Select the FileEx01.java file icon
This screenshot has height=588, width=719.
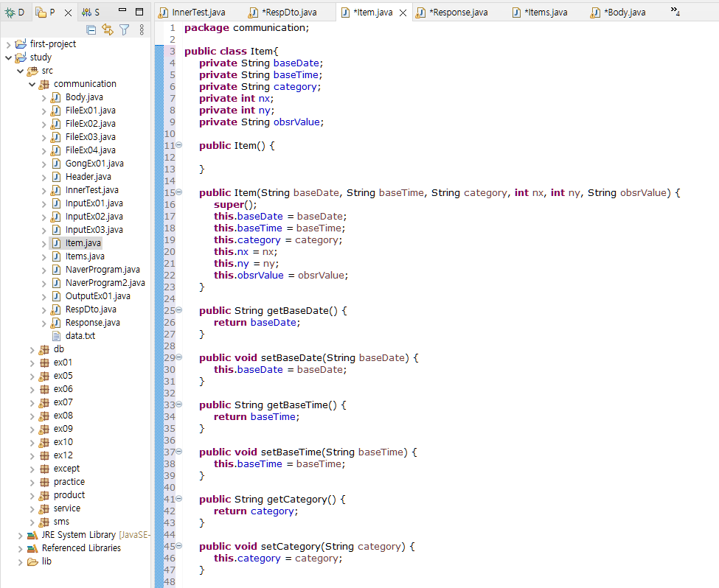pos(56,111)
